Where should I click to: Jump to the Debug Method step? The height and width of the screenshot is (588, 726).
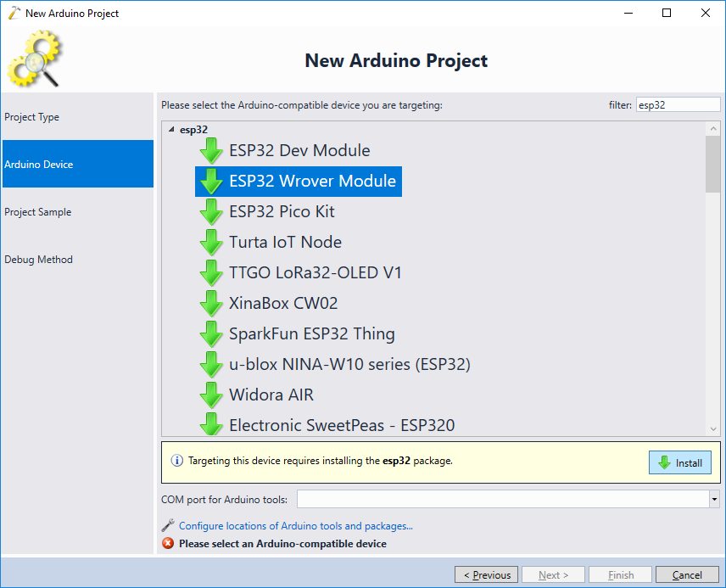(78, 259)
